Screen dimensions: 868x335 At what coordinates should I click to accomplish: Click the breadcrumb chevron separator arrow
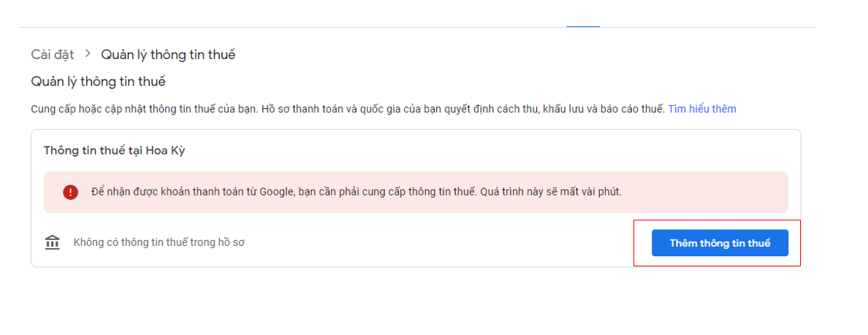[x=88, y=54]
